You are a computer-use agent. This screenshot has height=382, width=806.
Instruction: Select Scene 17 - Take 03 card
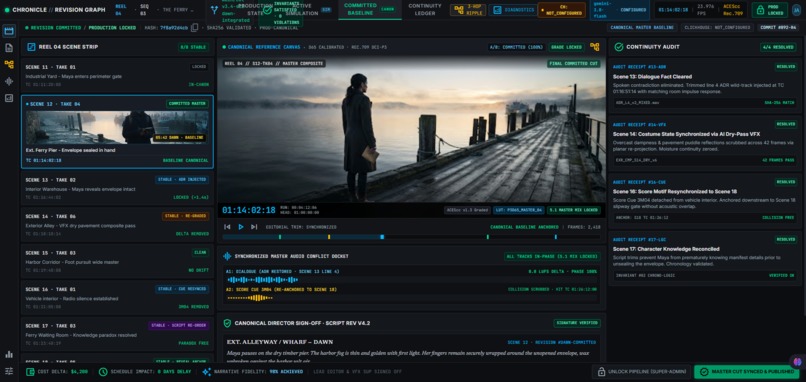point(117,334)
